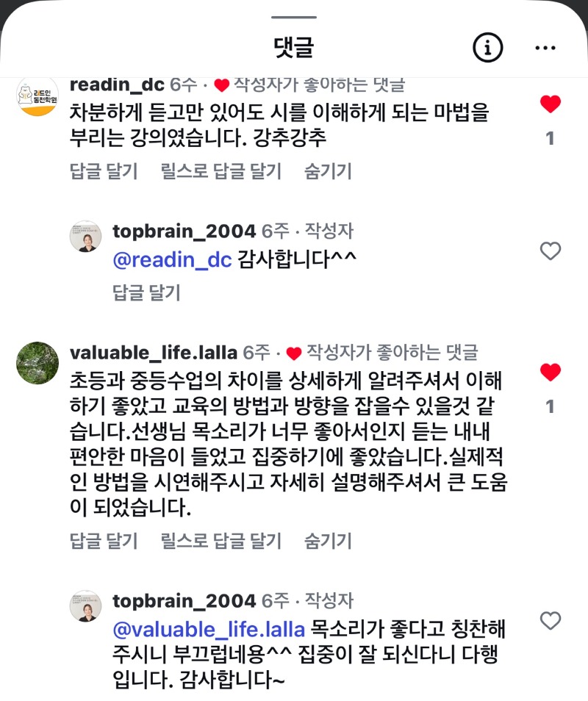Reply to valuable_life.lalla's comment via 답글 달기
588x701 pixels.
(x=104, y=542)
